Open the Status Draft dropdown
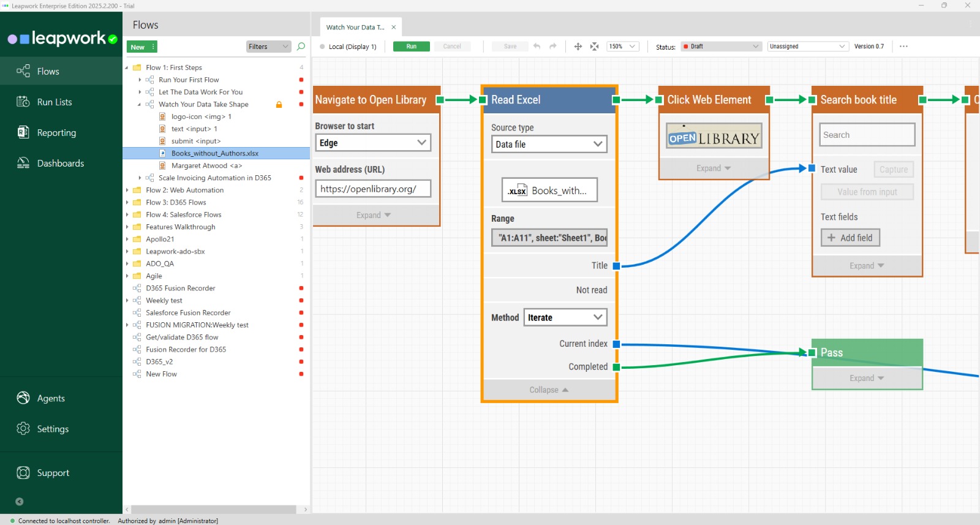The height and width of the screenshot is (525, 980). tap(721, 47)
